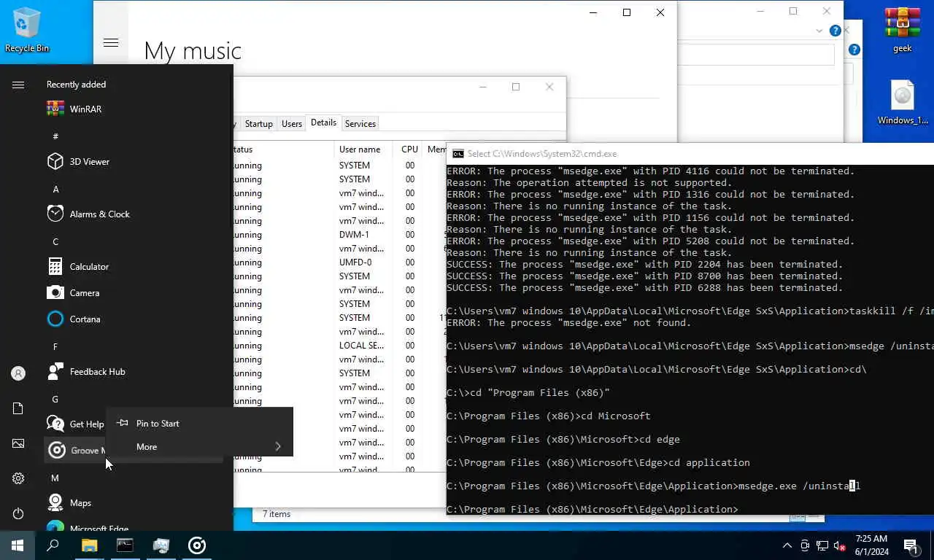The height and width of the screenshot is (560, 934).
Task: Expand the Start menu hamburger button
Action: 18,85
